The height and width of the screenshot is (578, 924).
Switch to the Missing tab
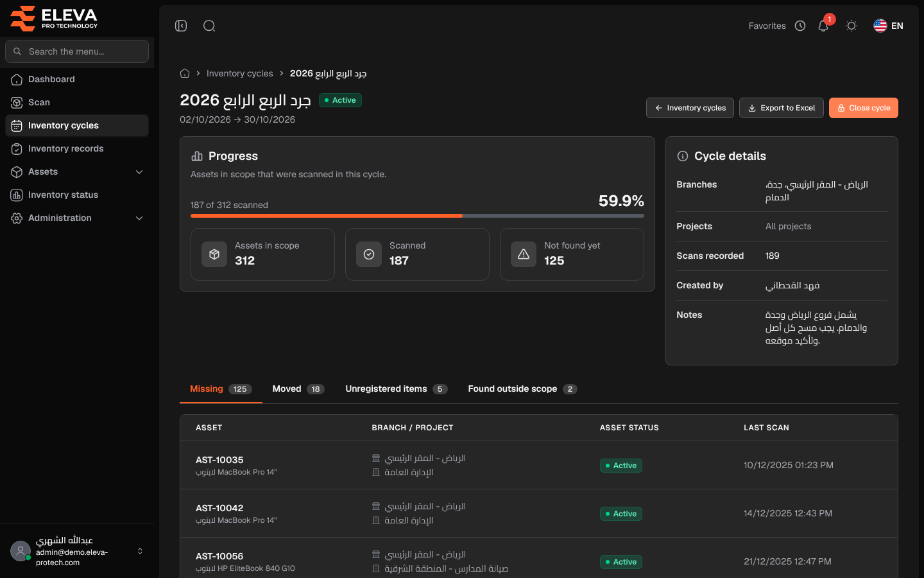(221, 389)
